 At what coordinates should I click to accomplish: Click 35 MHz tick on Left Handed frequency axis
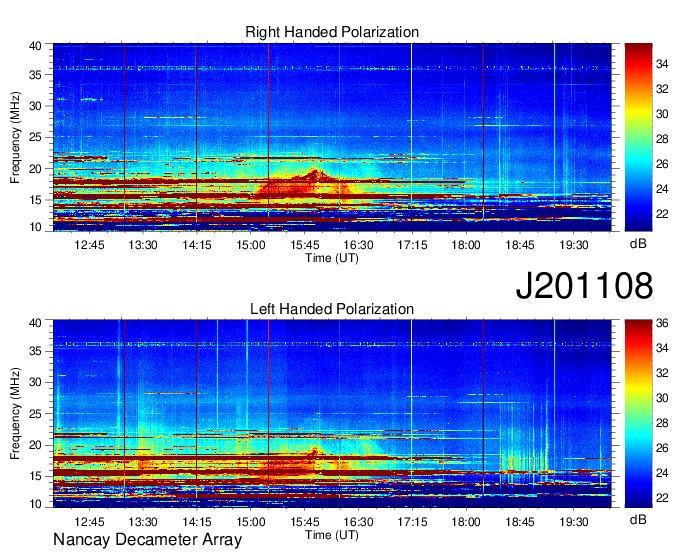pos(35,351)
